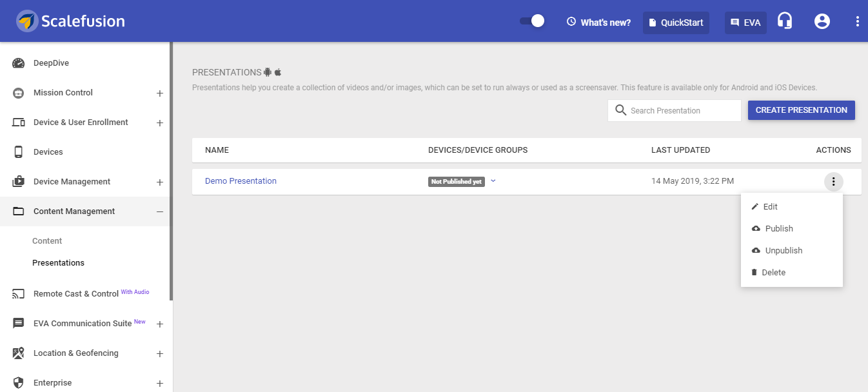Open the DeepDive dashboard icon

click(18, 63)
